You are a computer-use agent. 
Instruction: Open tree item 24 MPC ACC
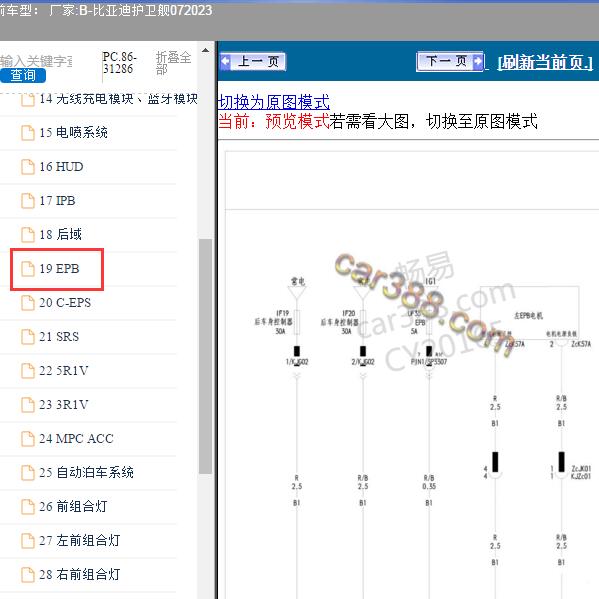click(76, 439)
